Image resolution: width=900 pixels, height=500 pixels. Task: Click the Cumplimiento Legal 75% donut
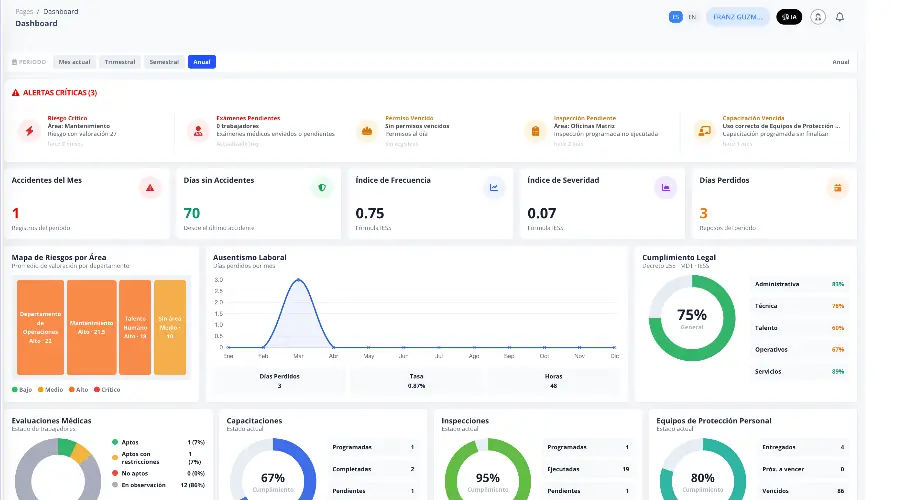692,318
